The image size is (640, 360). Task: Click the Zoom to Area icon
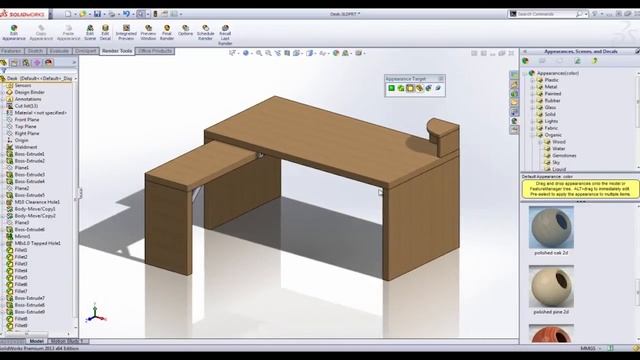pos(268,53)
